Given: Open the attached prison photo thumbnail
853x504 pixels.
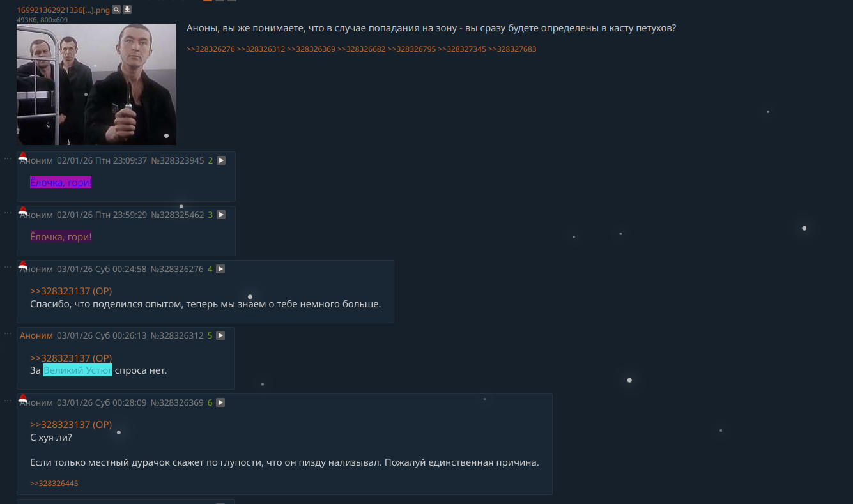Looking at the screenshot, I should 96,84.
